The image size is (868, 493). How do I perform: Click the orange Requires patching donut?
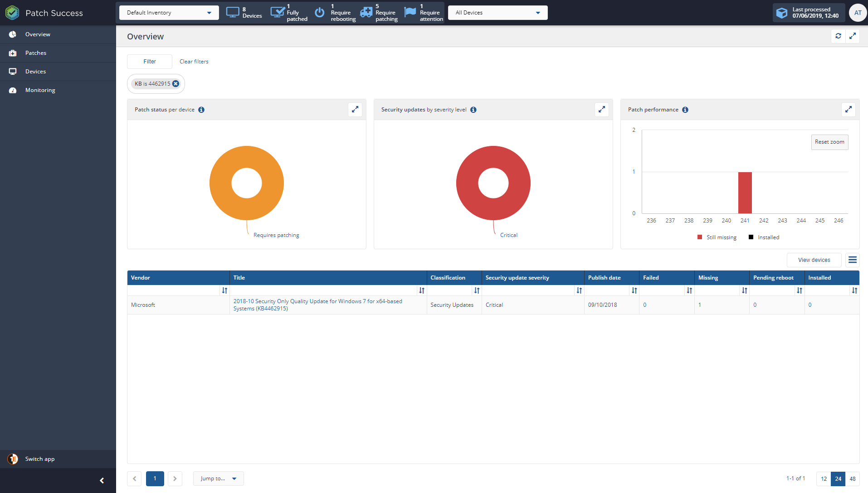pos(219,183)
